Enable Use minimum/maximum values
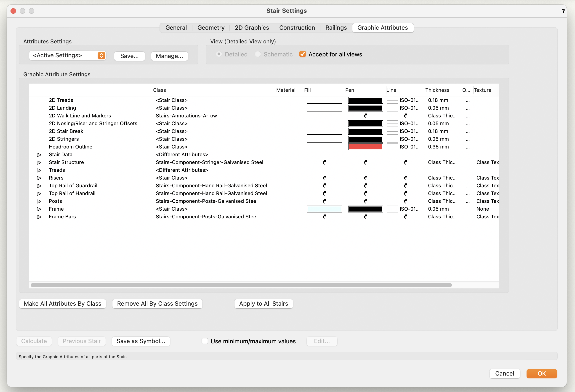 click(205, 341)
